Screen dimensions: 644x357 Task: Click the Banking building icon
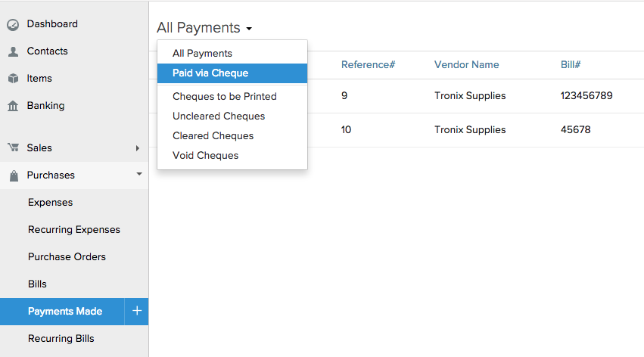(13, 106)
